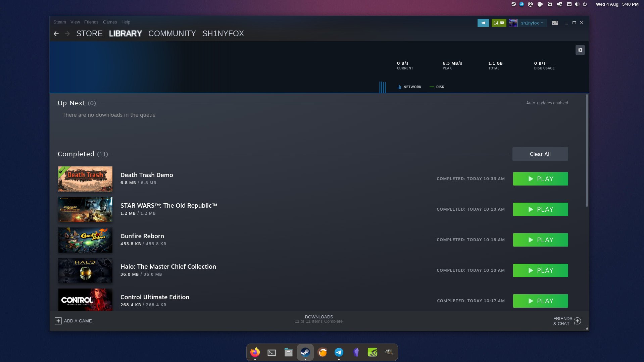Open the SH1NYFOX profile tab
644x362 pixels.
pos(223,34)
